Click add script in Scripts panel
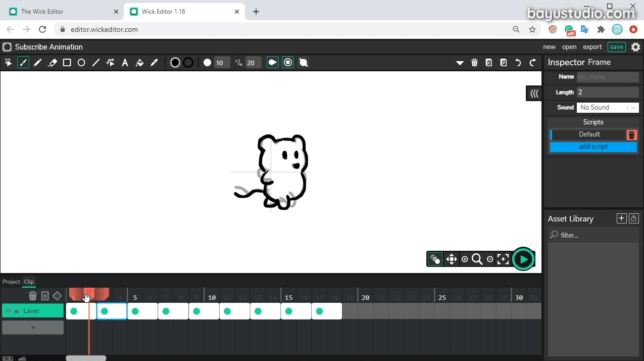Viewport: 644px width, 361px height. click(x=593, y=146)
